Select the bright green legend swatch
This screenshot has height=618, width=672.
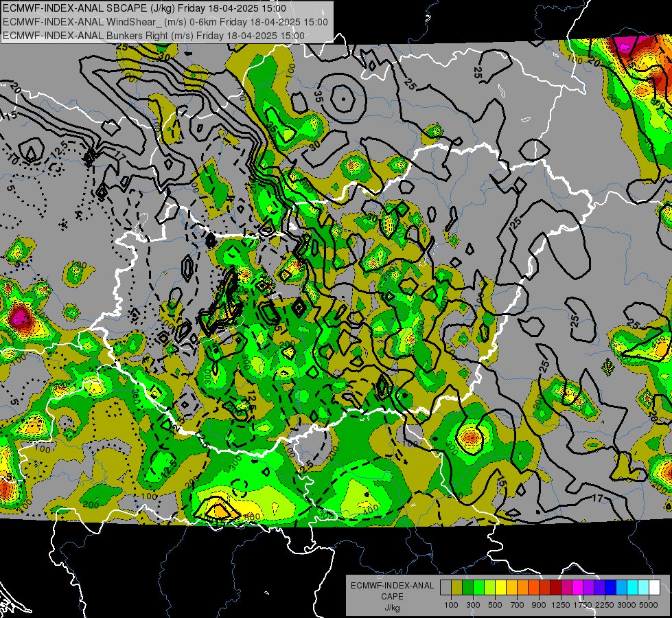(478, 587)
